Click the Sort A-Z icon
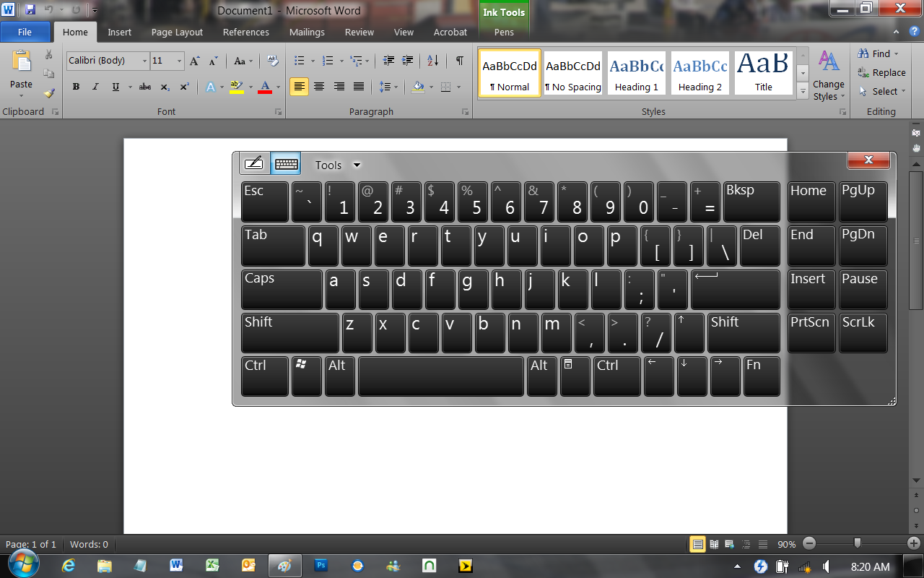Screen dimensions: 924x578 pyautogui.click(x=432, y=61)
